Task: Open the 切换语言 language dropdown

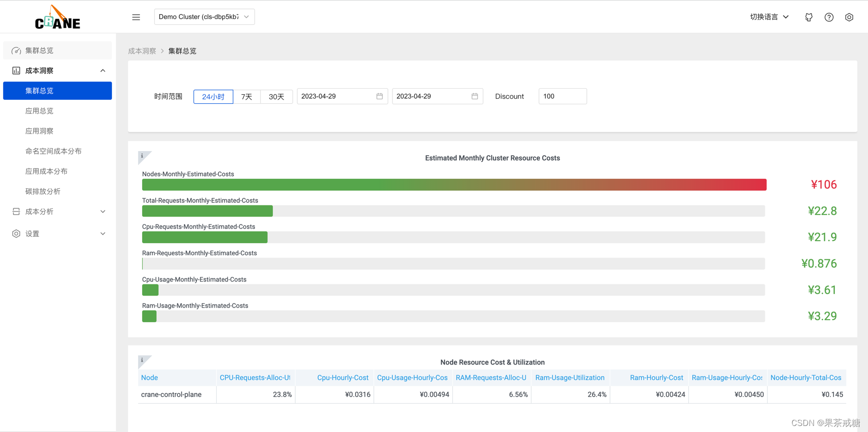Action: tap(769, 17)
